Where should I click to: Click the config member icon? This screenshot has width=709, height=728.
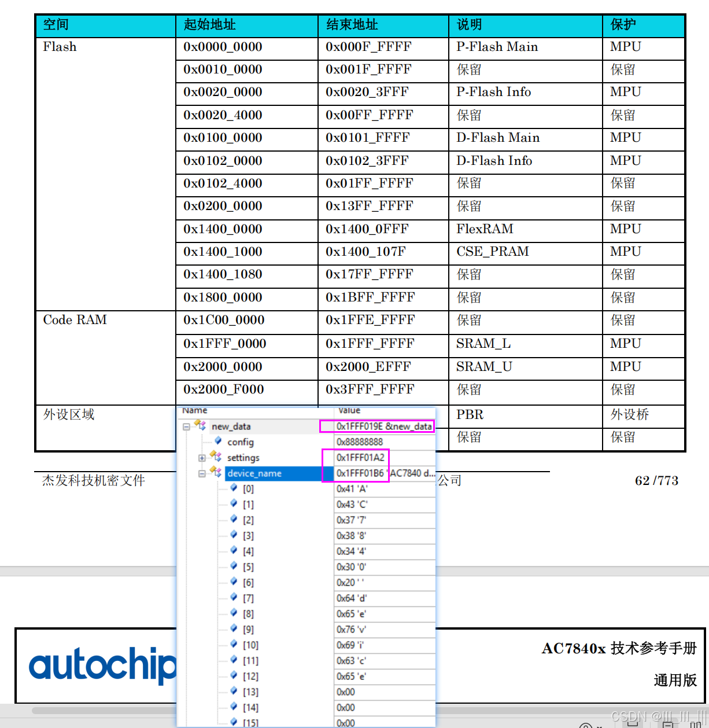click(218, 441)
